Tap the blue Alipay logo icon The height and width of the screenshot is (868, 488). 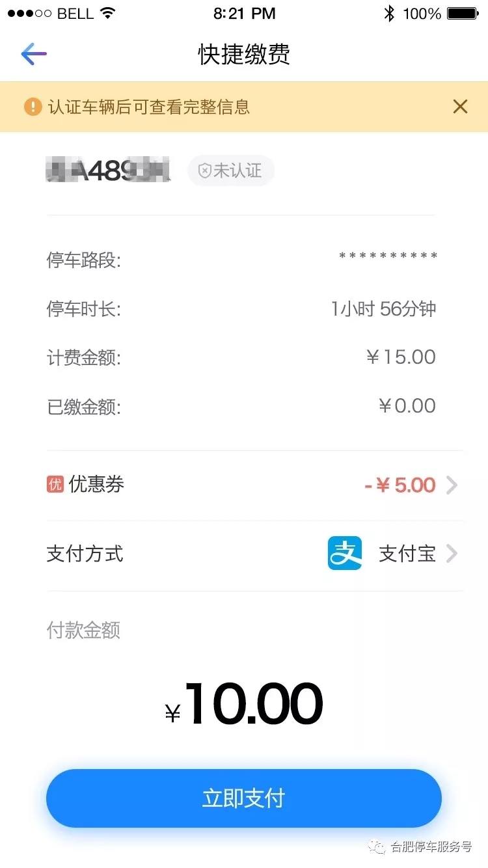click(345, 554)
